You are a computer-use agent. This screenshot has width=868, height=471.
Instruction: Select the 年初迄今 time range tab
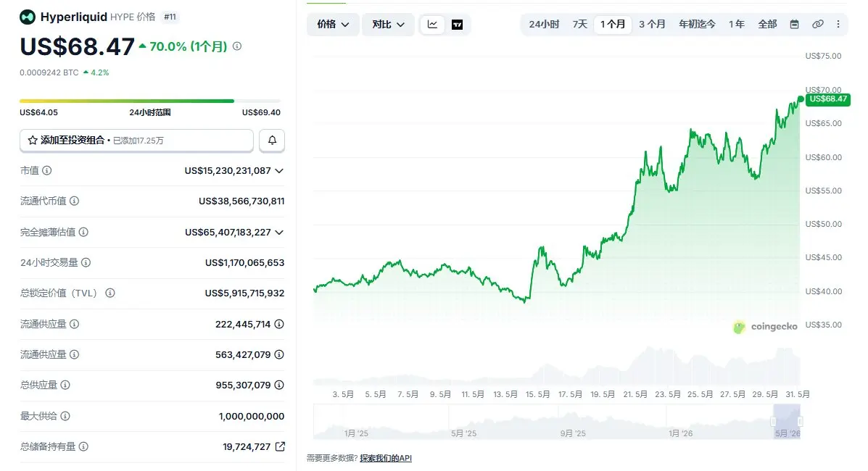tap(697, 25)
